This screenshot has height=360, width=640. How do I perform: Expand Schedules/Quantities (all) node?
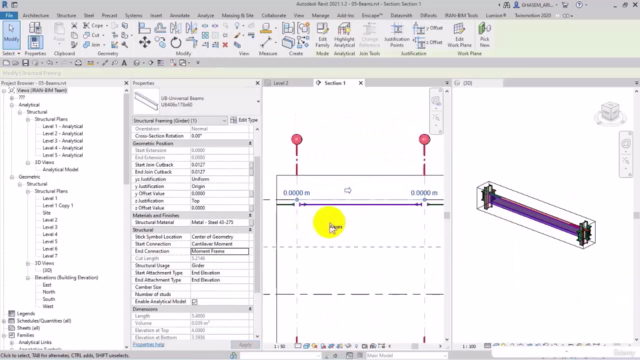[x=4, y=321]
